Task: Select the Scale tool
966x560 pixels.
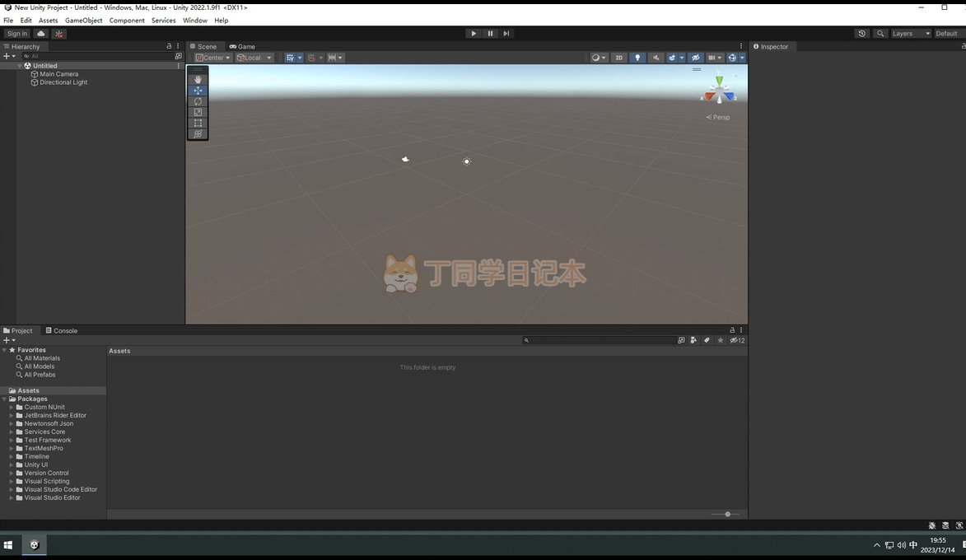Action: point(198,112)
